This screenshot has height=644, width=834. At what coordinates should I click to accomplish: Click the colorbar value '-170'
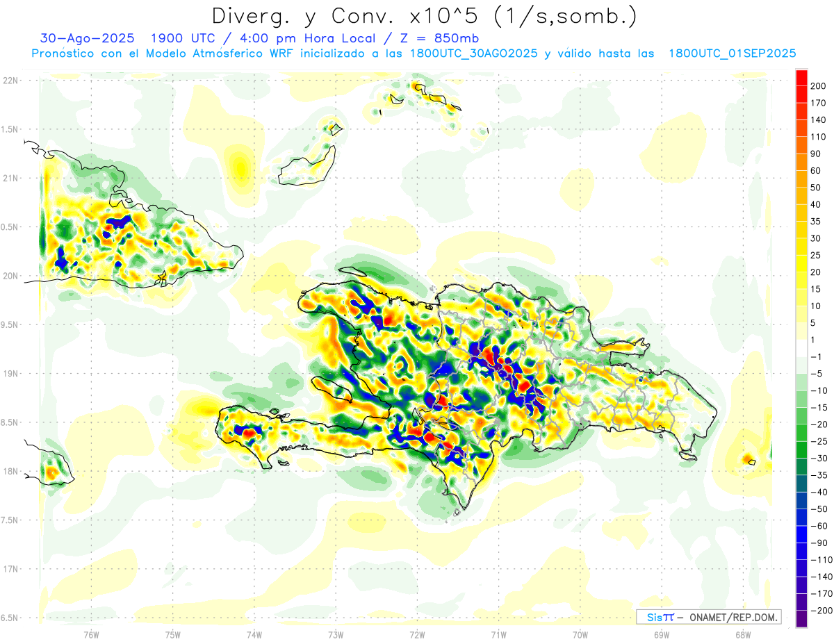point(820,593)
